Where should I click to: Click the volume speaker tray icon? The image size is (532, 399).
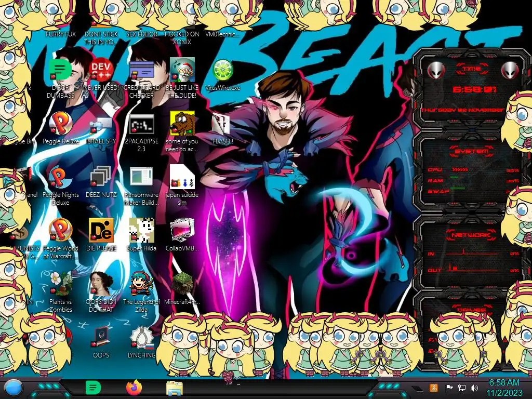click(x=474, y=388)
